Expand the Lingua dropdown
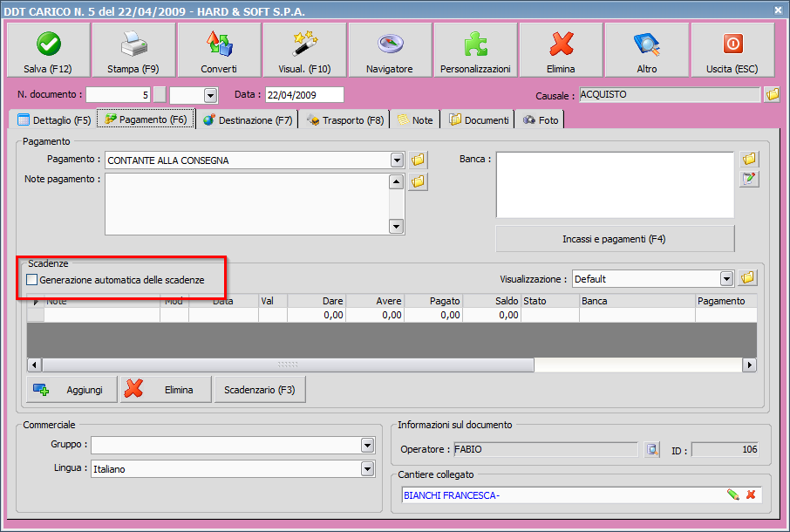This screenshot has width=790, height=532. click(367, 469)
